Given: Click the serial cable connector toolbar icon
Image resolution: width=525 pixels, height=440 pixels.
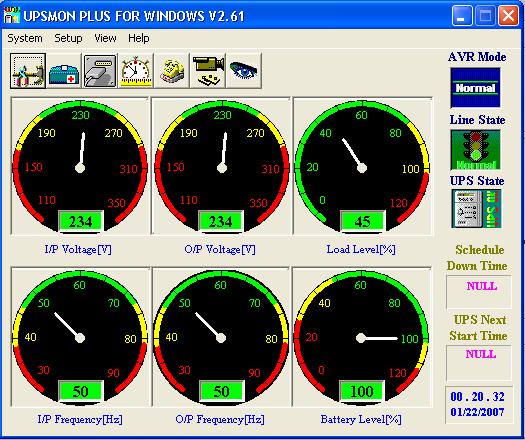Looking at the screenshot, I should [100, 71].
